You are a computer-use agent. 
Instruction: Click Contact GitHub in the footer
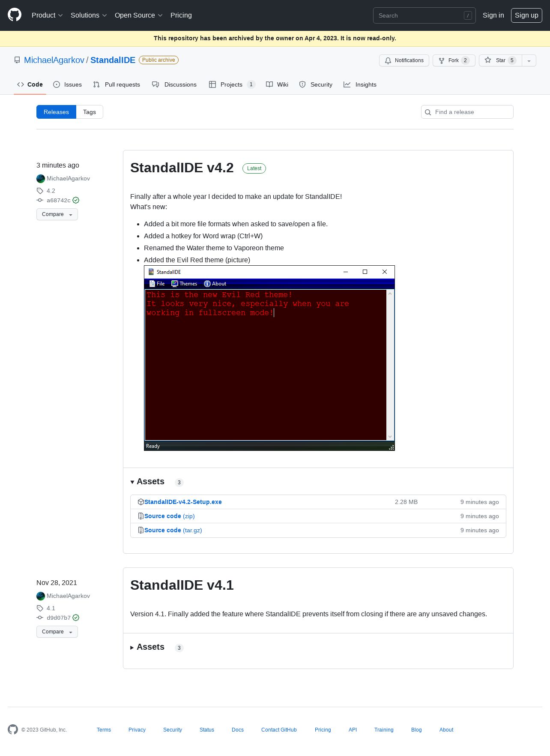coord(279,730)
